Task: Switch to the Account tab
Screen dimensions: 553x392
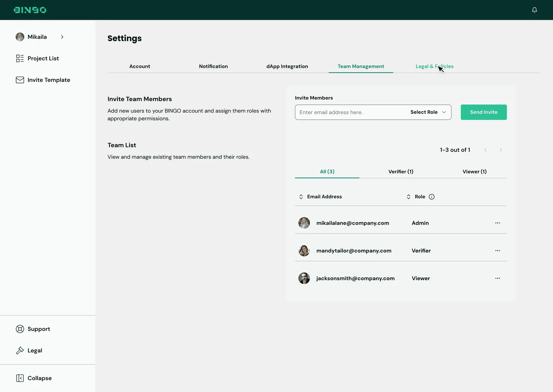Action: click(140, 66)
